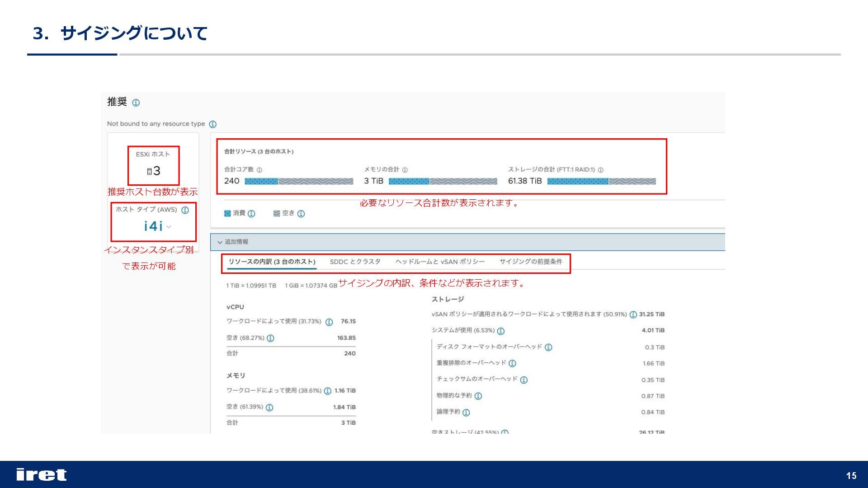Click info icon beside Not bound to any resource type
868x488 pixels.
(x=212, y=124)
